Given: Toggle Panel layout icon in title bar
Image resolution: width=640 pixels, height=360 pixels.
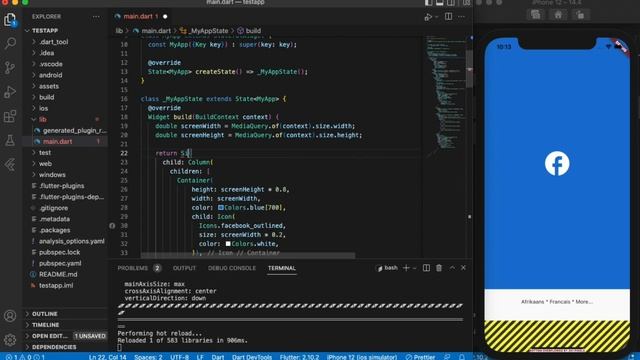Looking at the screenshot, I should [440, 2].
